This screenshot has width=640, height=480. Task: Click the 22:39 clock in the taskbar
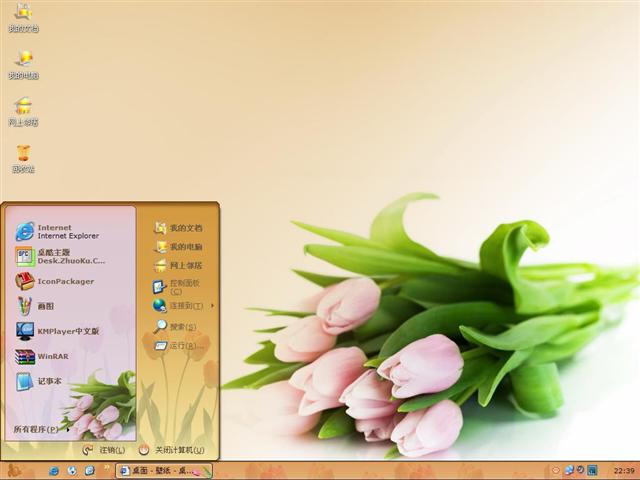tap(624, 471)
